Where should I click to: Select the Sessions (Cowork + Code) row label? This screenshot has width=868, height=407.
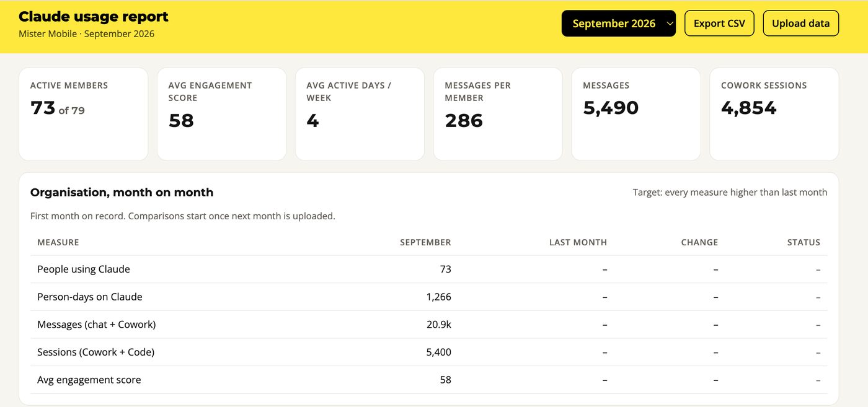(96, 352)
